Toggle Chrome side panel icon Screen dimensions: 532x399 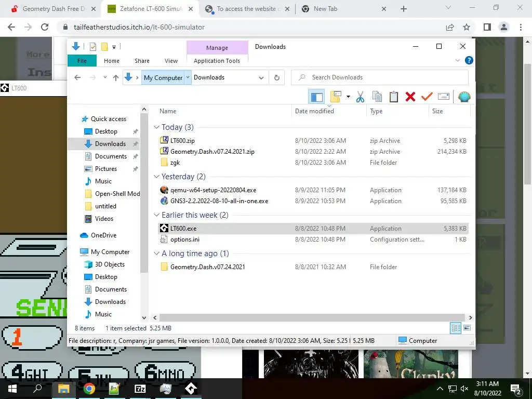point(487,27)
